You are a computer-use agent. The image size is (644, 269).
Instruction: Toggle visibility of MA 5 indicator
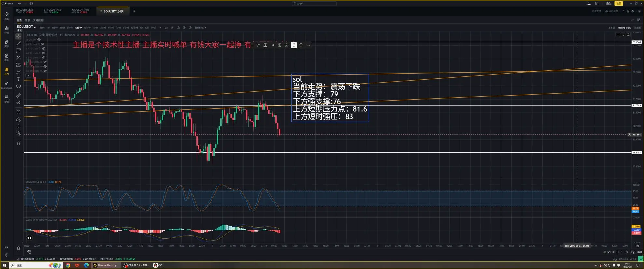[42, 44]
